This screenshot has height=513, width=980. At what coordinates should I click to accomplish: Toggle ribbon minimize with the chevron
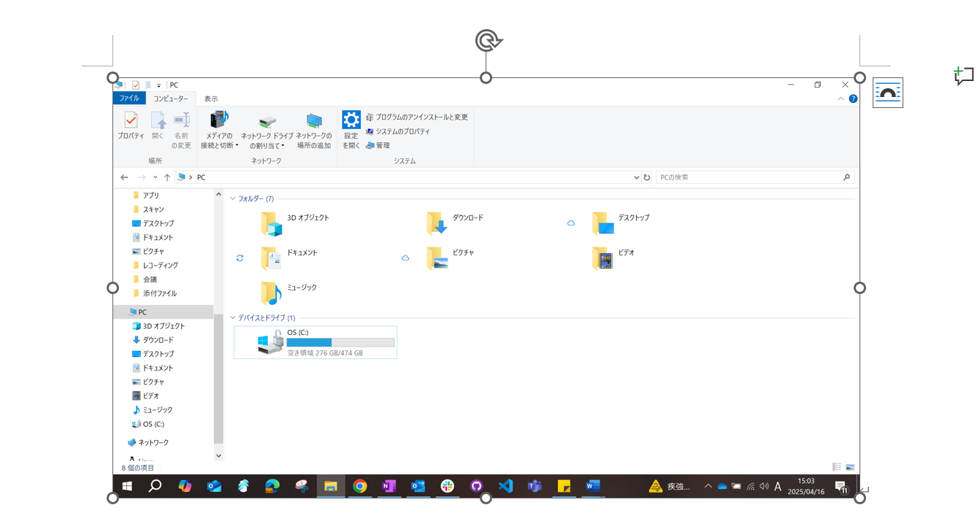pyautogui.click(x=841, y=98)
